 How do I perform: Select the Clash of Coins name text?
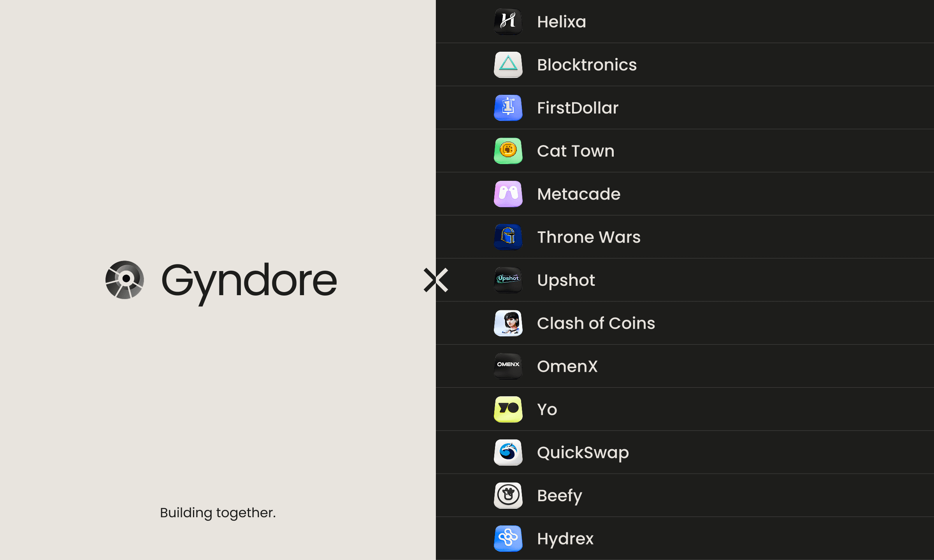pyautogui.click(x=596, y=323)
